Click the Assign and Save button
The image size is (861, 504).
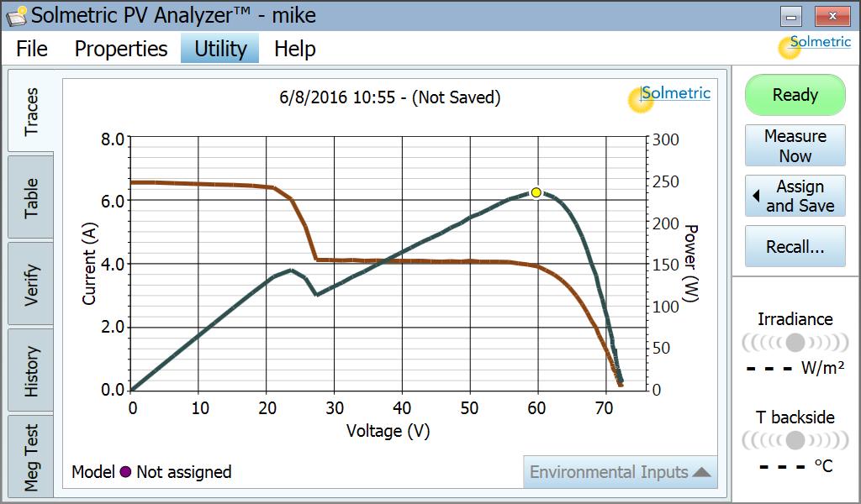(x=795, y=196)
